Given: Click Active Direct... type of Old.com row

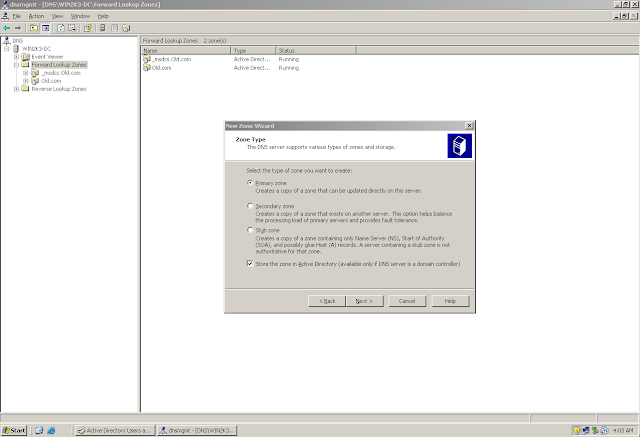Looking at the screenshot, I should click(x=252, y=68).
